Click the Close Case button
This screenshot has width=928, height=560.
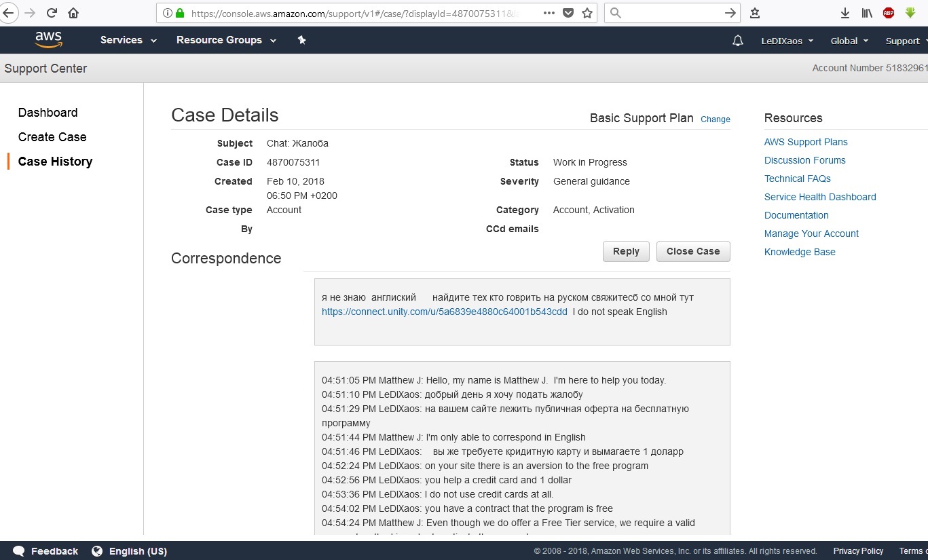point(693,251)
